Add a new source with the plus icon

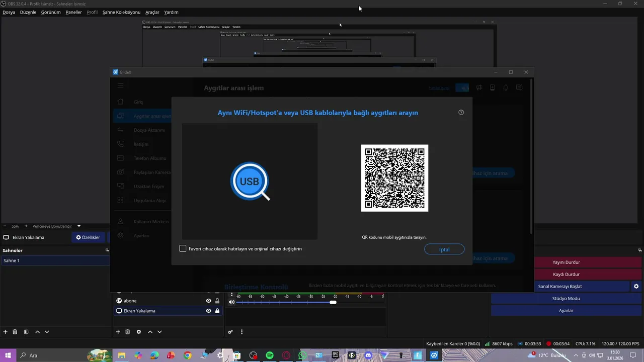point(118,332)
